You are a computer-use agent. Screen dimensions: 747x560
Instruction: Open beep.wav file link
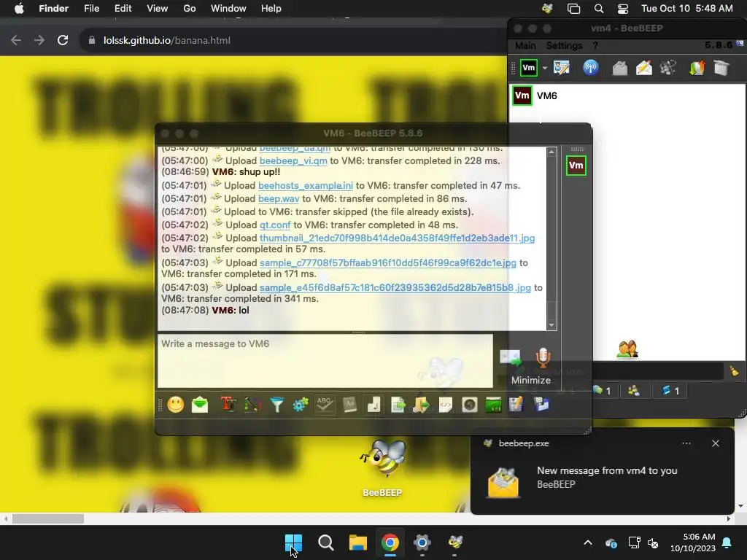279,198
